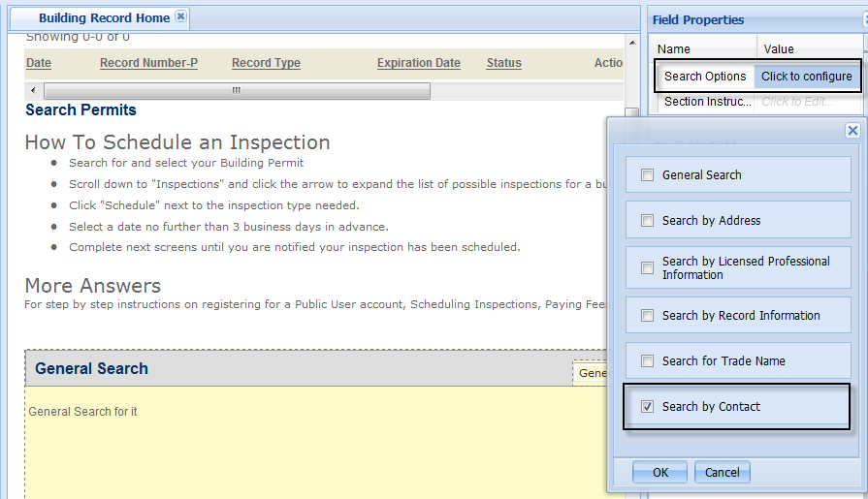Sort by Record Number column header
Viewport: 868px width, 499px height.
pos(148,63)
